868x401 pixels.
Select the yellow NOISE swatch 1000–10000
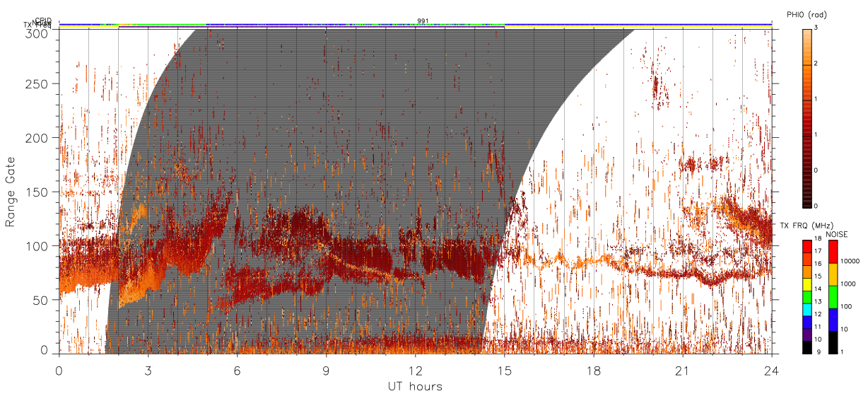(833, 274)
